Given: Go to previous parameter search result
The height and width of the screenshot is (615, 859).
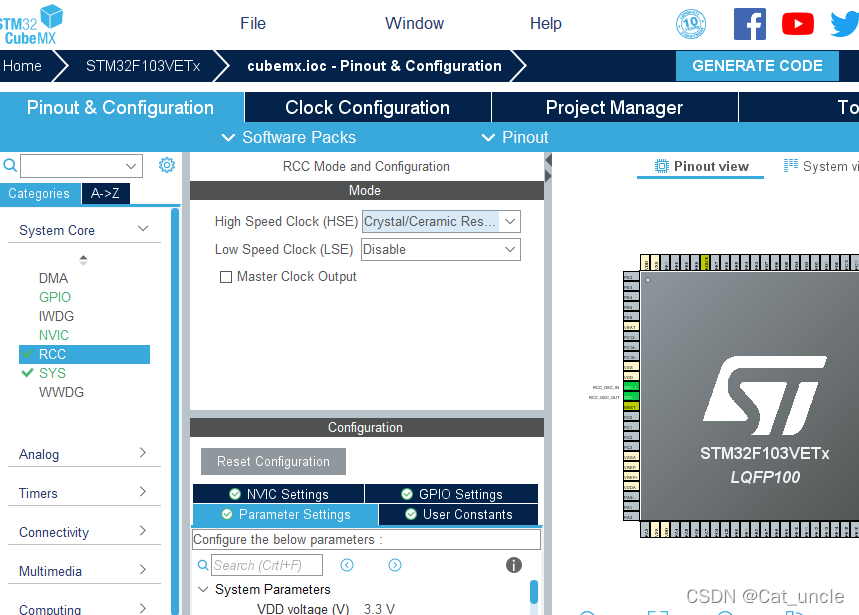Looking at the screenshot, I should [x=347, y=565].
